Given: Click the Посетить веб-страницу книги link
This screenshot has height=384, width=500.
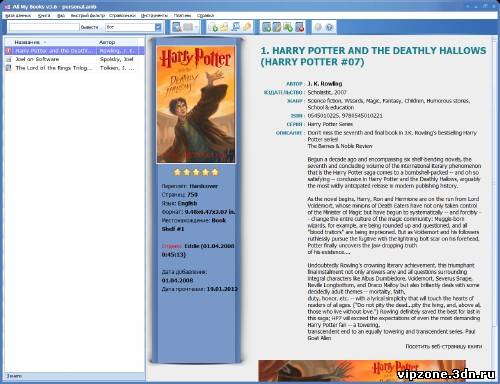Looking at the screenshot, I should click(x=444, y=347).
